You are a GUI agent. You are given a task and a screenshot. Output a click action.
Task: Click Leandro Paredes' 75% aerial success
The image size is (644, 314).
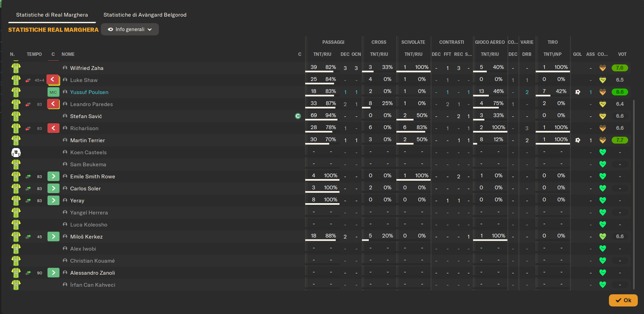498,104
